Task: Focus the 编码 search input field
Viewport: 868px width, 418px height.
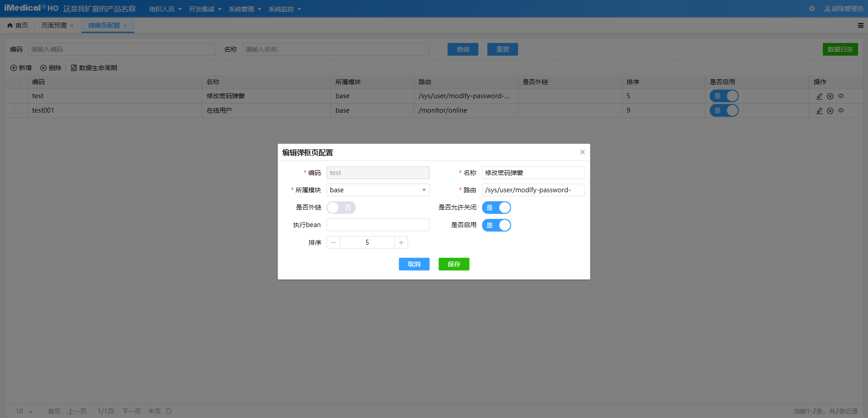Action: [122, 49]
